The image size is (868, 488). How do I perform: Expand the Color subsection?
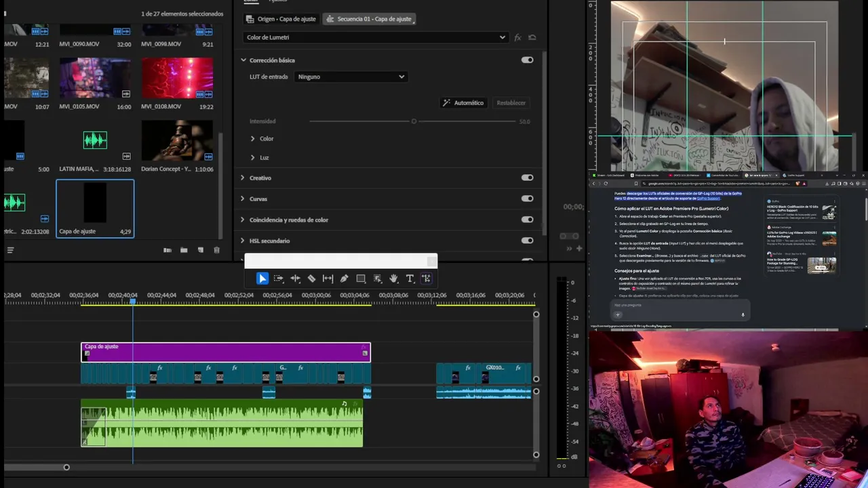(x=252, y=138)
